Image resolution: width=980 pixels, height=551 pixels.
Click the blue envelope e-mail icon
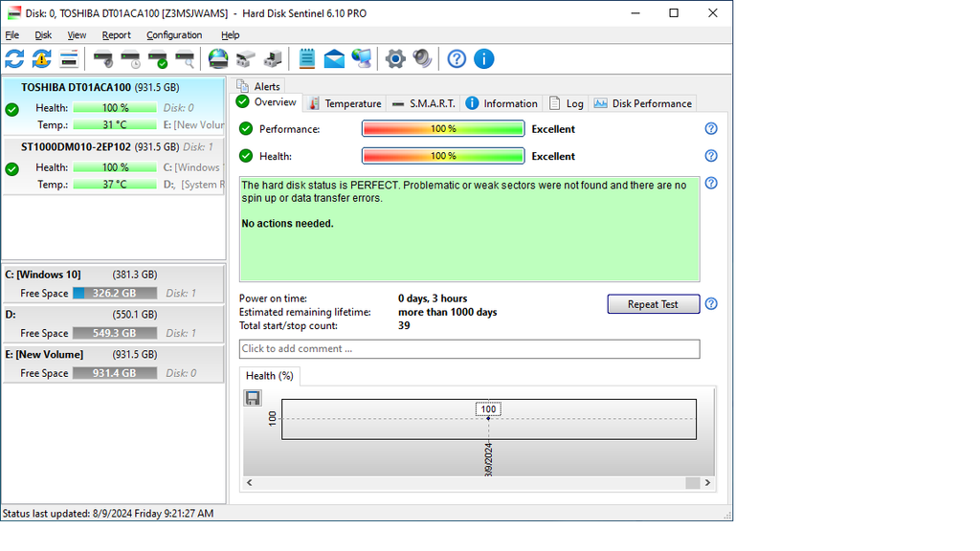[x=334, y=59]
